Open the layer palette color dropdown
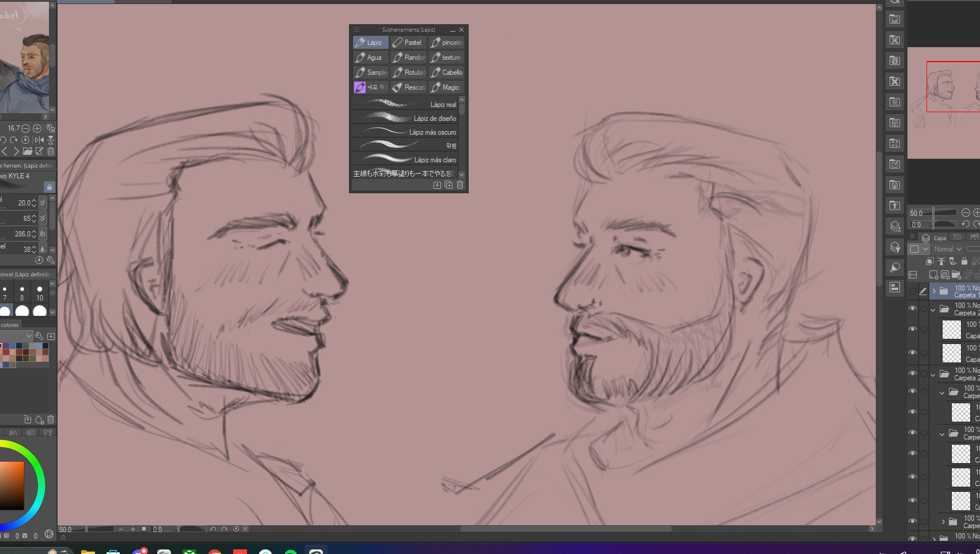980x554 pixels. coord(918,249)
